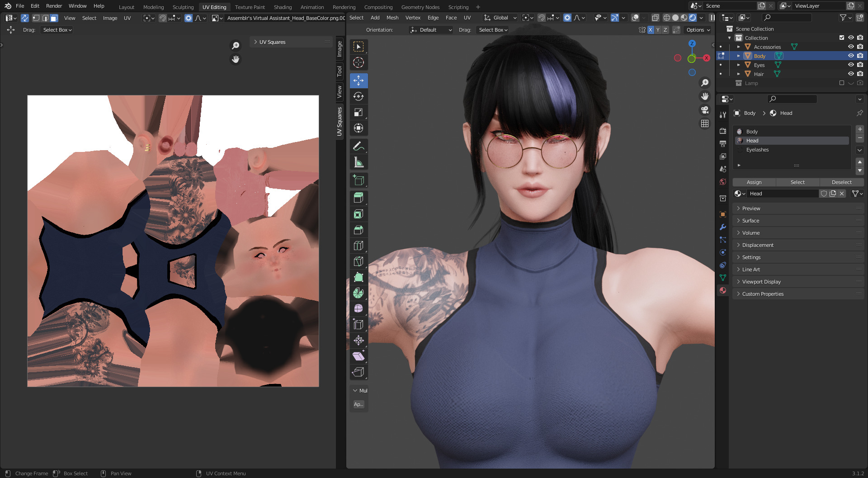Expand the Viewport Display panel
The height and width of the screenshot is (478, 868).
798,282
